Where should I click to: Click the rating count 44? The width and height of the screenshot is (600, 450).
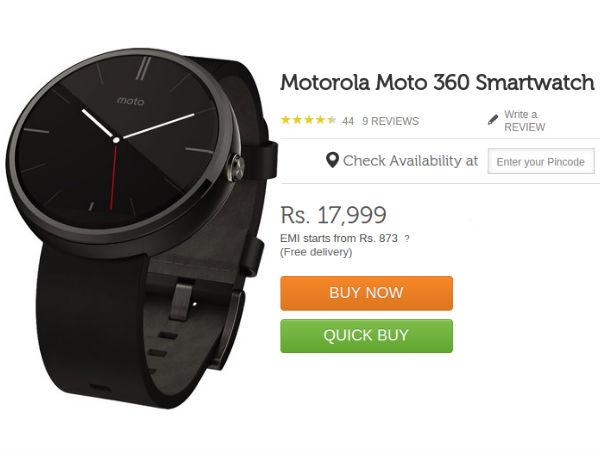[348, 122]
